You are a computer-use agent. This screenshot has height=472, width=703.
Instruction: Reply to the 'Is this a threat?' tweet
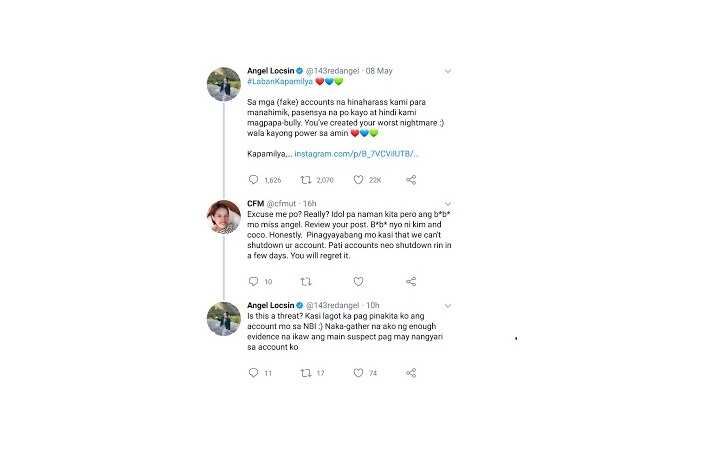[x=253, y=372]
